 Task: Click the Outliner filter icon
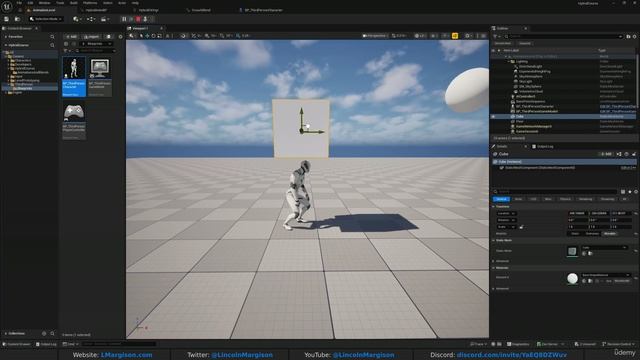click(x=496, y=36)
